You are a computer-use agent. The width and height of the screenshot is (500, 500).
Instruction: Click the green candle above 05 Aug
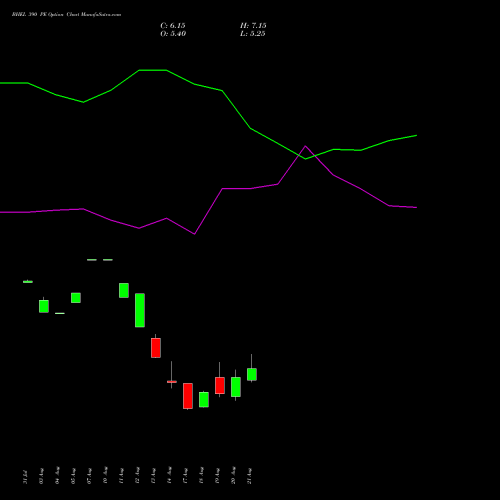tap(76, 298)
